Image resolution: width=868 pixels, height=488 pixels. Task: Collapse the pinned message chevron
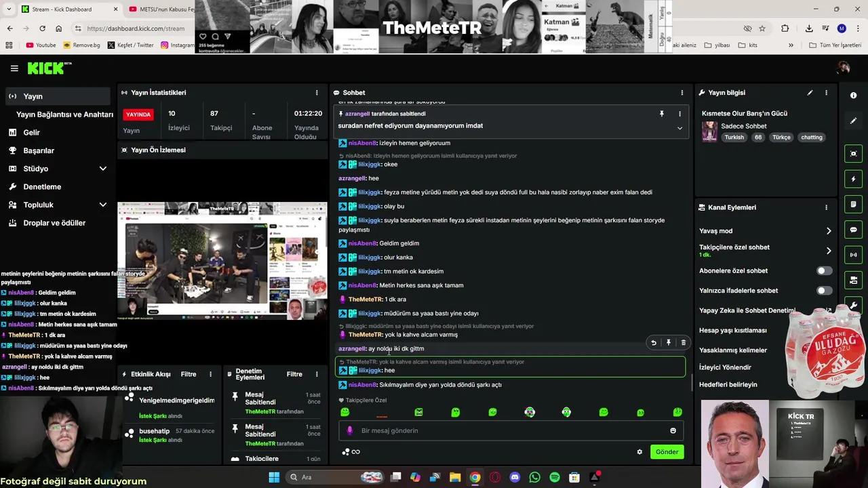coord(679,128)
